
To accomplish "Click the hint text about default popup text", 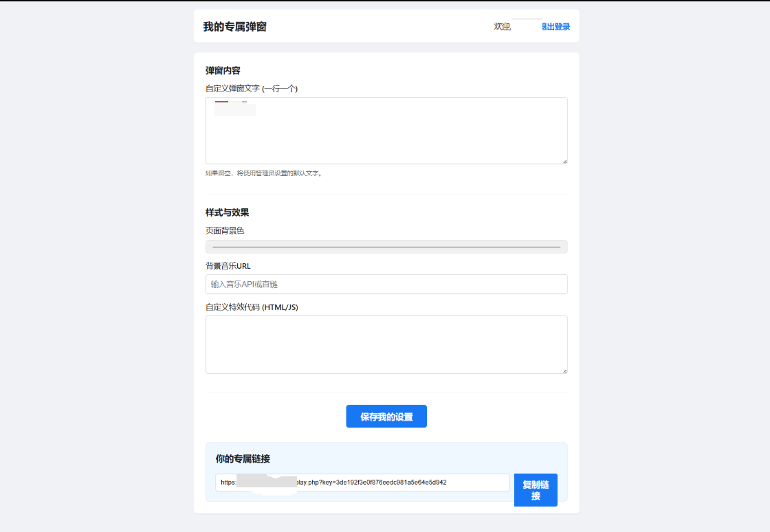I will [x=264, y=174].
